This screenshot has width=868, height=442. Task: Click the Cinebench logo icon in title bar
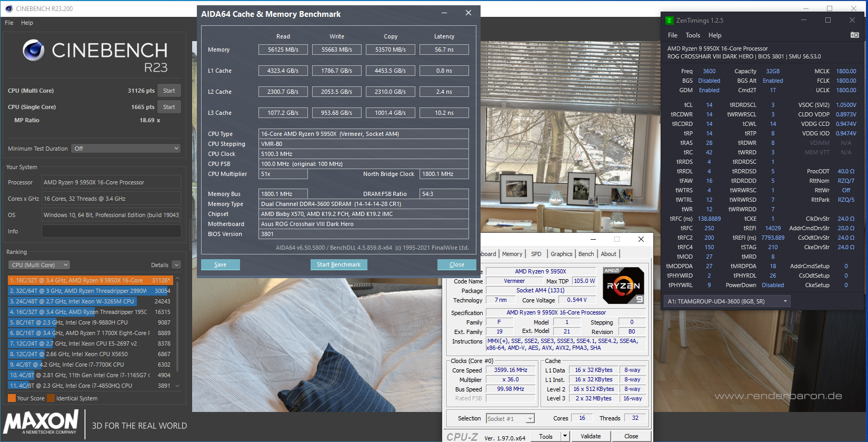8,8
